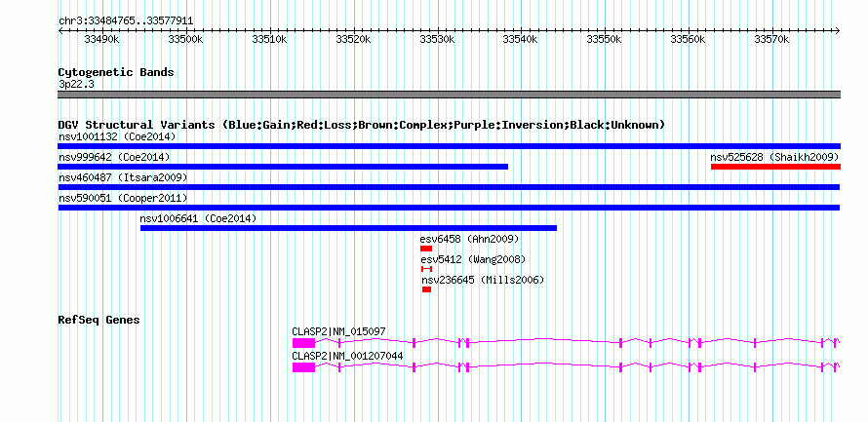
Task: Select the CLASP2|NM_001207044 gene label
Action: pos(347,356)
